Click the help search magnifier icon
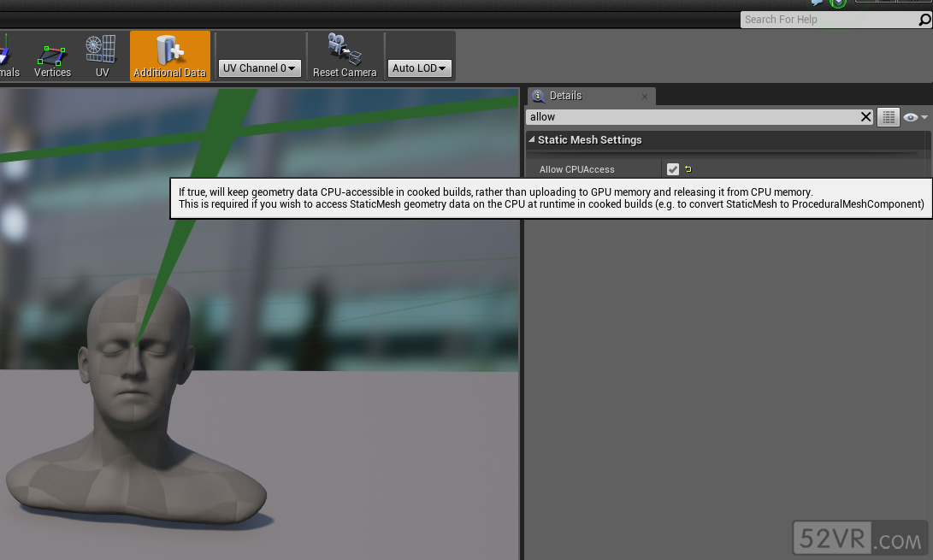933x560 pixels. tap(924, 20)
